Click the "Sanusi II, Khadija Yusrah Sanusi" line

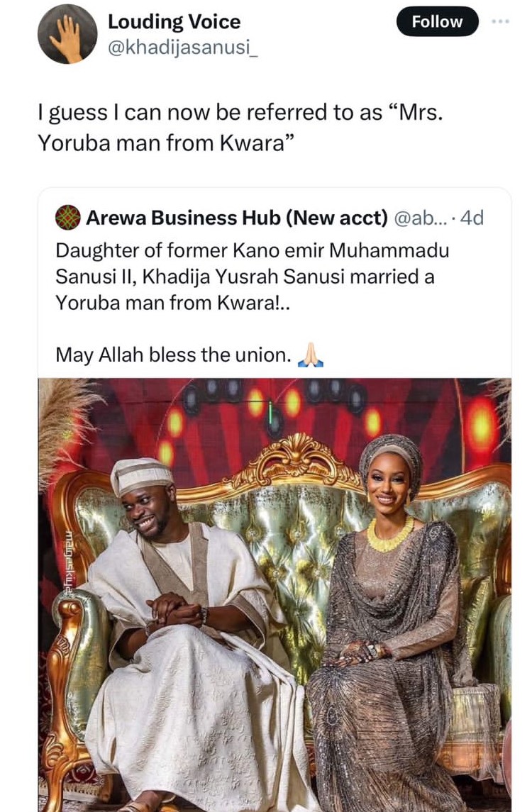244,277
